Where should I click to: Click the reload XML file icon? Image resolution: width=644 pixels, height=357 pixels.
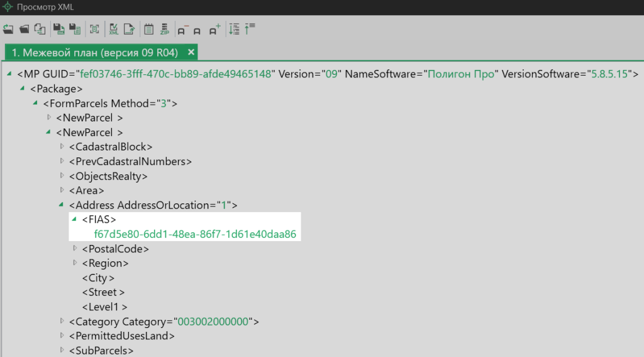pos(8,29)
